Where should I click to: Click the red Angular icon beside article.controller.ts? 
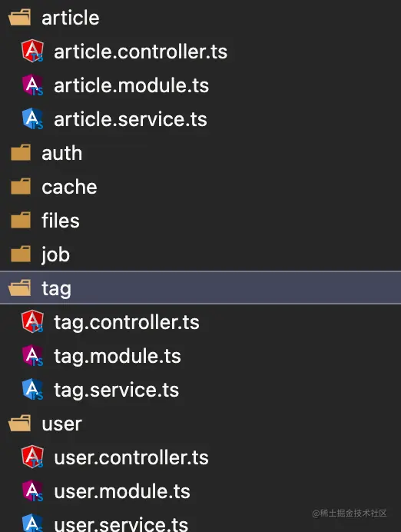tap(32, 51)
